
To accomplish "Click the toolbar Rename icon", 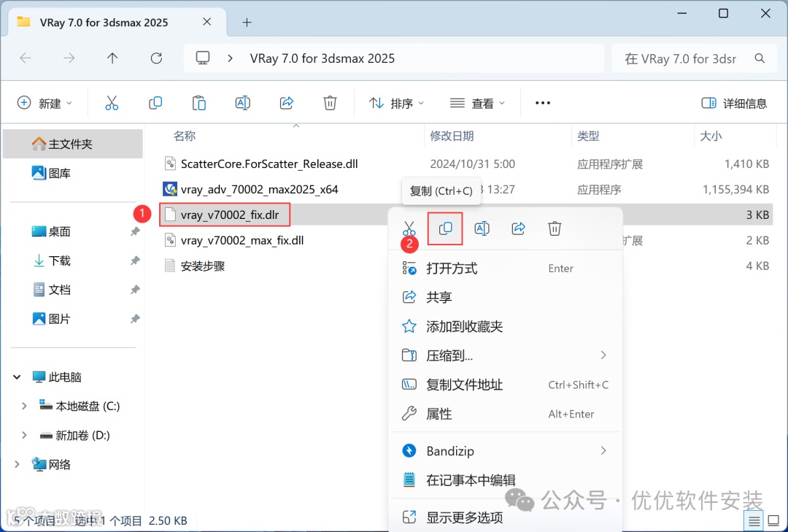I will (243, 103).
